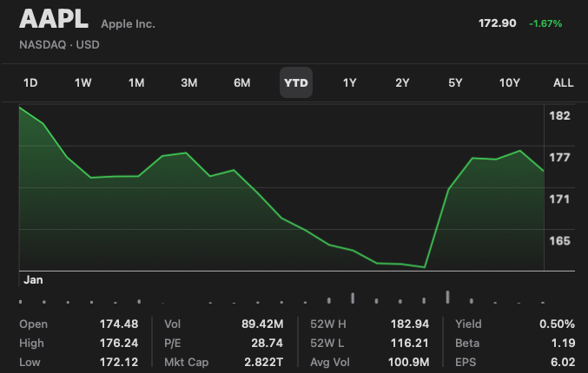Click the Beta value 1.19
Image resolution: width=588 pixels, height=373 pixels.
[x=564, y=343]
